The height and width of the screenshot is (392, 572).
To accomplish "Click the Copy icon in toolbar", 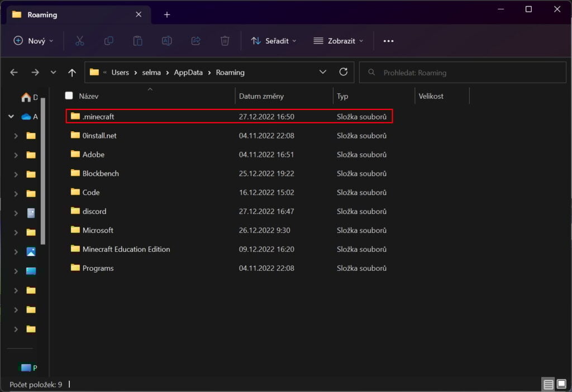I will tap(108, 41).
